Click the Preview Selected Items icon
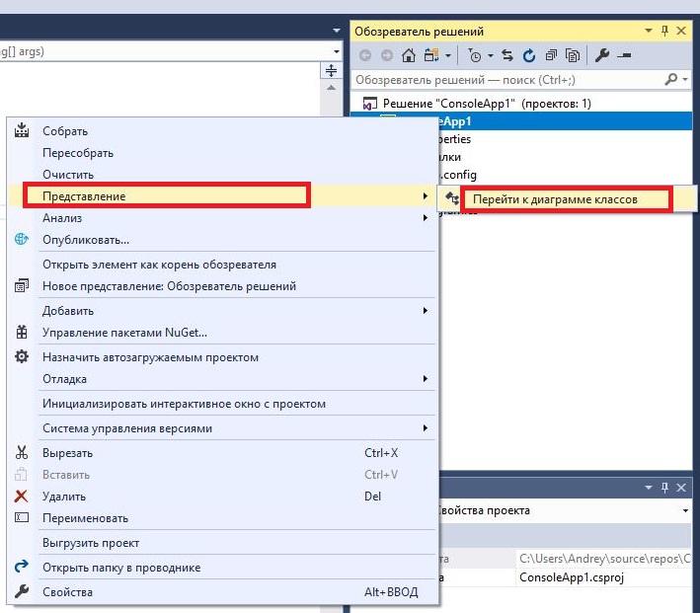This screenshot has height=613, width=700. [x=624, y=56]
